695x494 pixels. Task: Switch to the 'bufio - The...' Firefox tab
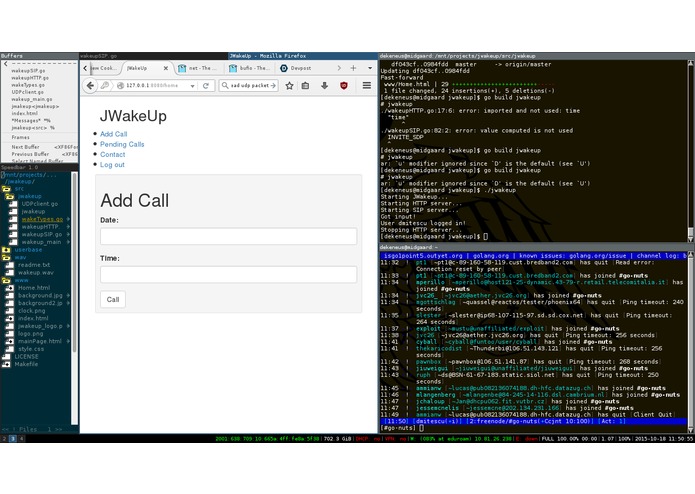click(250, 68)
